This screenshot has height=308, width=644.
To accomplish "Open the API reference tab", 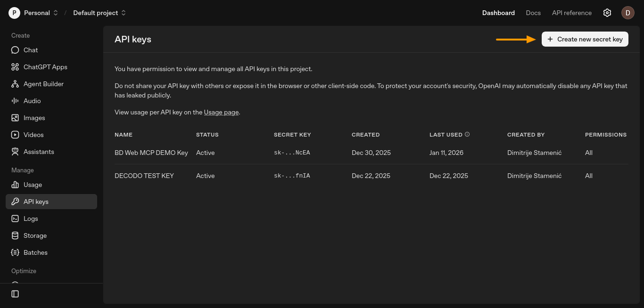I will pos(571,13).
